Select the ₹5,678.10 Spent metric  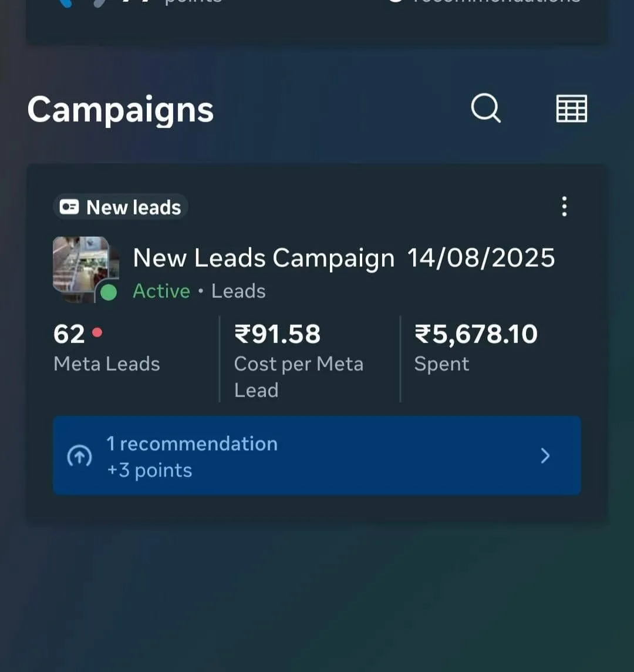click(x=475, y=348)
